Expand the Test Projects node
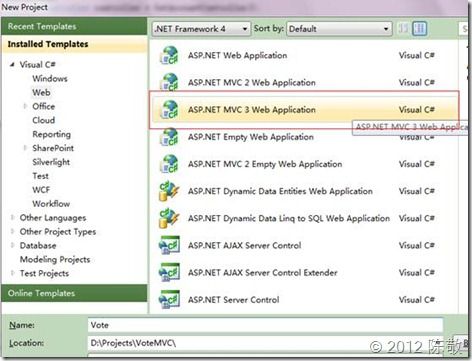 click(x=12, y=273)
